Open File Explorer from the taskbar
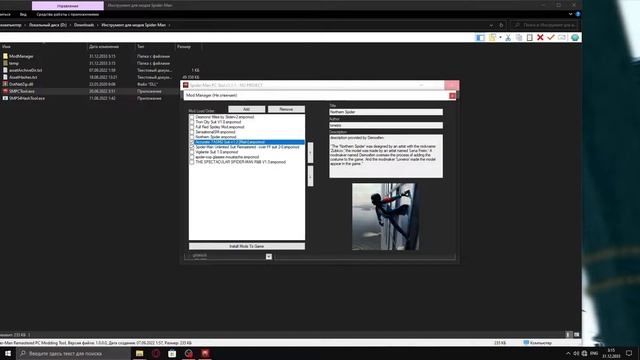The image size is (640, 360). 140,353
